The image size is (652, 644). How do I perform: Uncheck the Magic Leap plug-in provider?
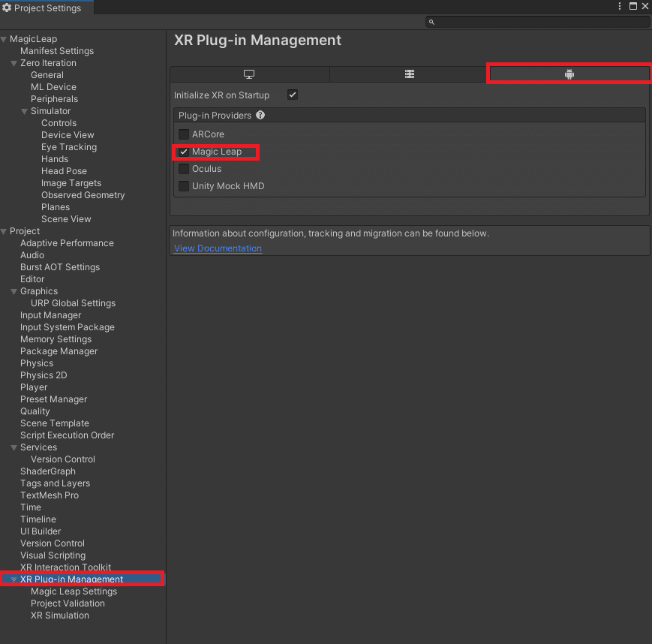tap(184, 152)
